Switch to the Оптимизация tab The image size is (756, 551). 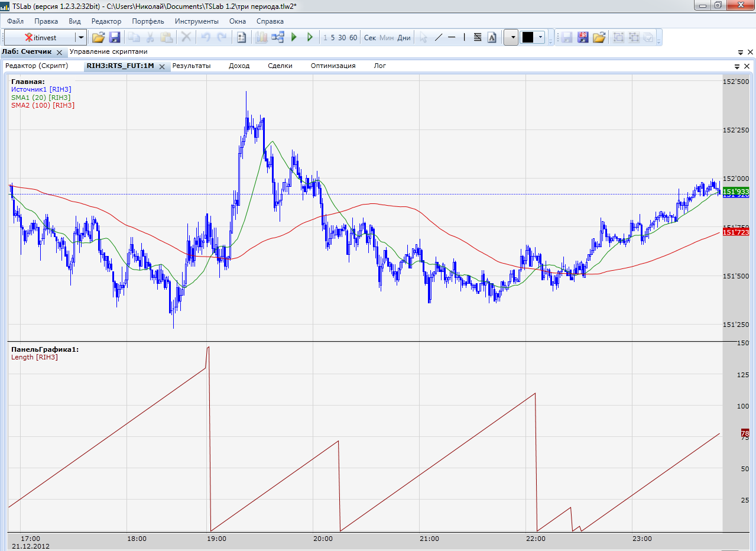click(333, 66)
